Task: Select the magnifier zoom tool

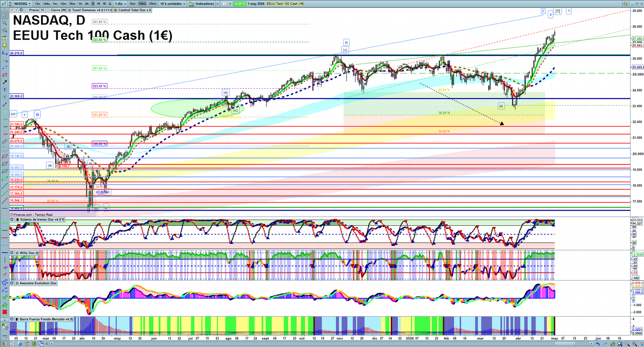Action: click(x=4, y=23)
